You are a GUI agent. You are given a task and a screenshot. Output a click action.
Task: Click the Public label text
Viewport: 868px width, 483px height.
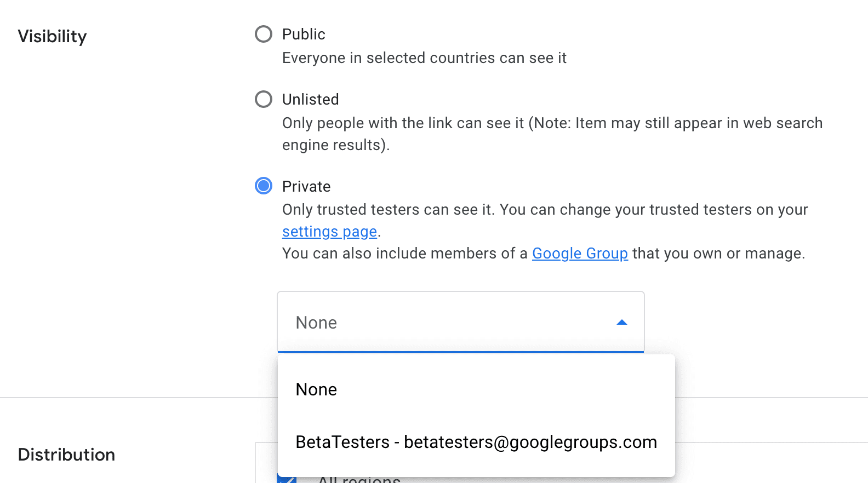tap(304, 33)
